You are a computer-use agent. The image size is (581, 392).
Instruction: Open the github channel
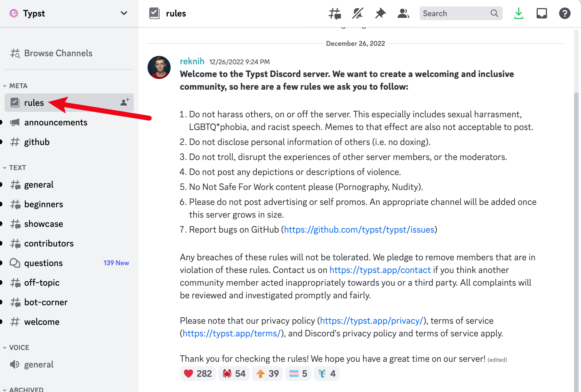(x=69, y=142)
